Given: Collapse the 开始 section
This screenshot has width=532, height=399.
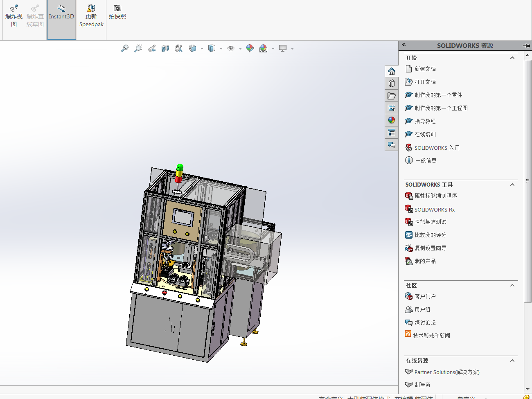Looking at the screenshot, I should click(512, 58).
